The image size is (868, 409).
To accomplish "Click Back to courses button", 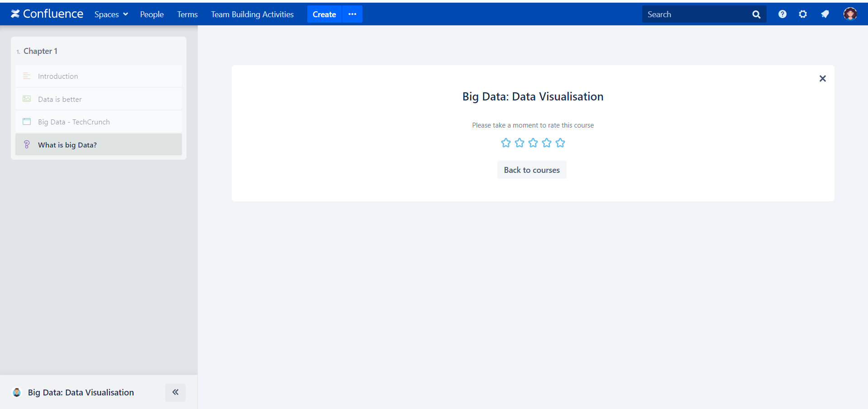I will [532, 170].
